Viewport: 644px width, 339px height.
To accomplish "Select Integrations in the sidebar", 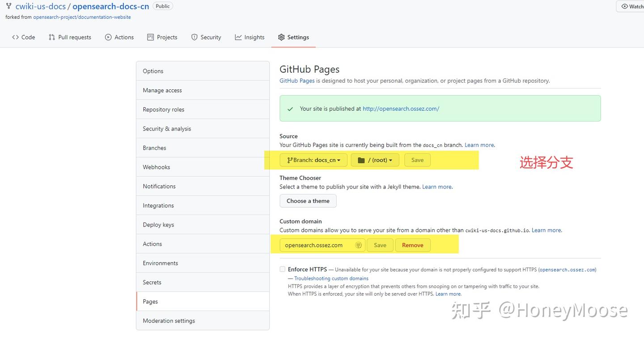I will pos(203,205).
